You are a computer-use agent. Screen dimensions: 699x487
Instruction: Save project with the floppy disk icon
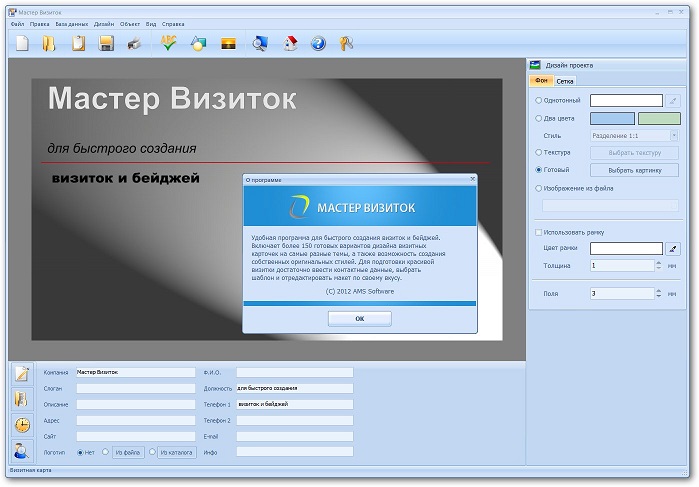(106, 43)
